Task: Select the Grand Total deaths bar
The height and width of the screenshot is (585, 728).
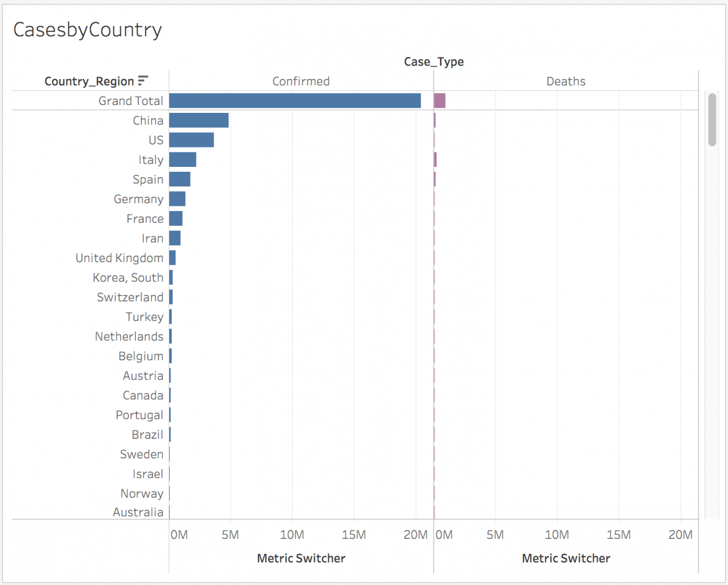Action: coord(439,101)
